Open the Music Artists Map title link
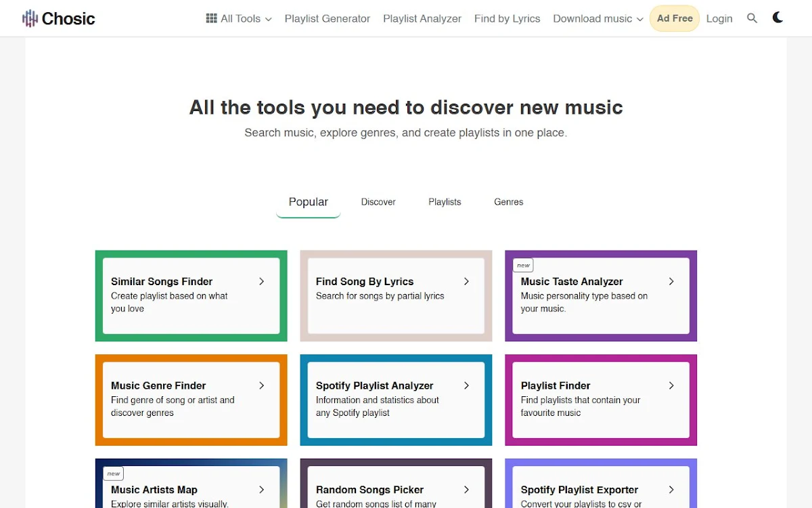The image size is (812, 508). tap(154, 490)
